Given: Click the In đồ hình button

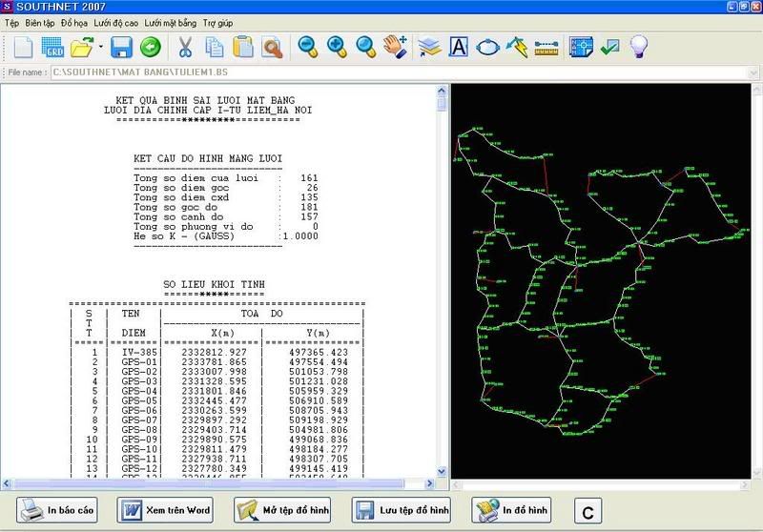Looking at the screenshot, I should click(511, 510).
